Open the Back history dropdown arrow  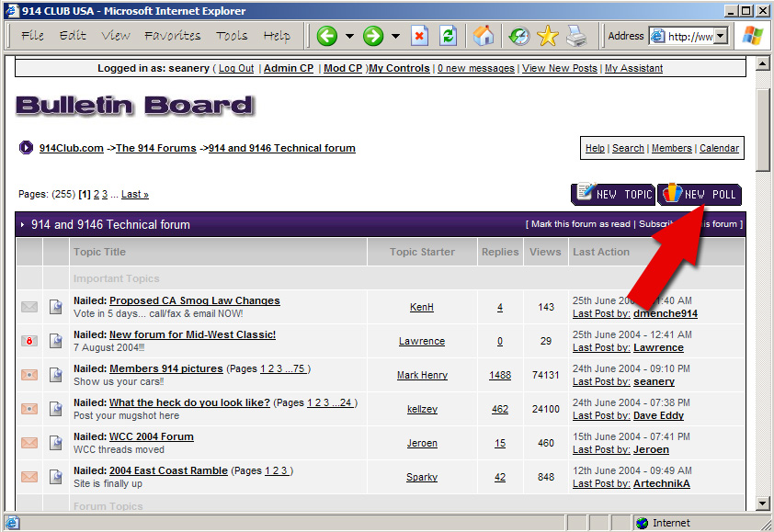pyautogui.click(x=349, y=36)
